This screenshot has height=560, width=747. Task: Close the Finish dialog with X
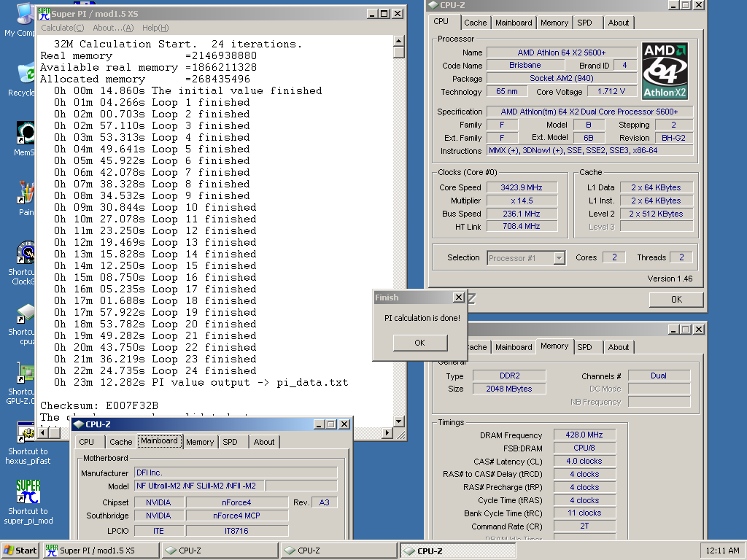458,297
